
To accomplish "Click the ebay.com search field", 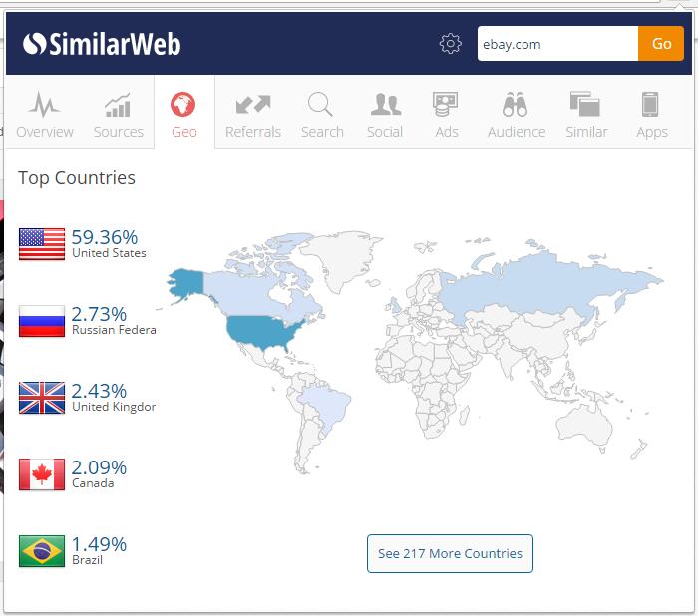I will [x=556, y=44].
